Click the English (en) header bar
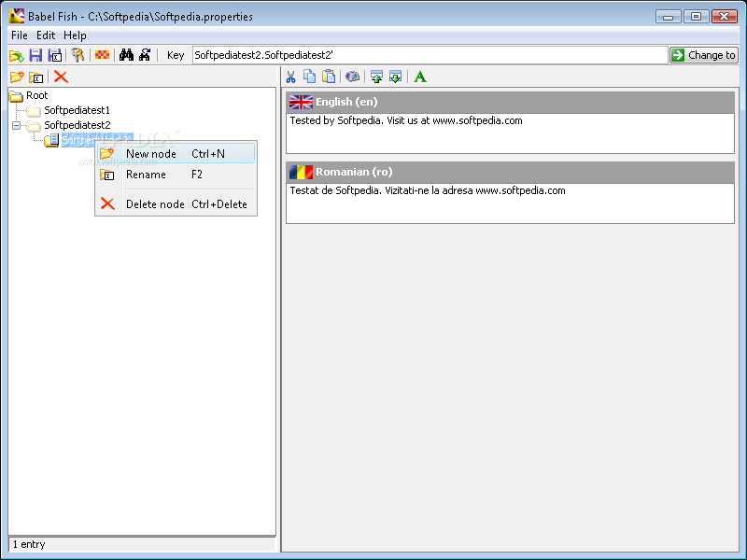Image resolution: width=747 pixels, height=560 pixels. 510,102
